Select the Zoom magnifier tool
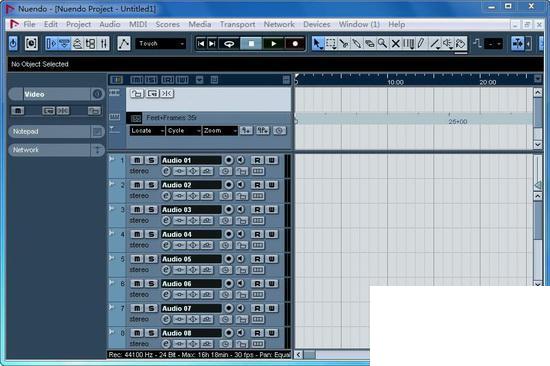550x366 pixels. [x=382, y=44]
